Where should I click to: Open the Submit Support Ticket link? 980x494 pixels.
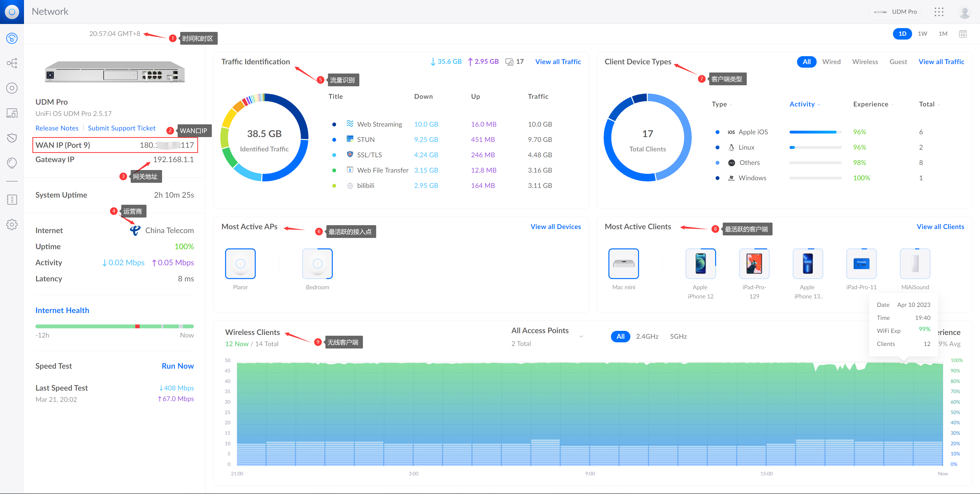(121, 128)
